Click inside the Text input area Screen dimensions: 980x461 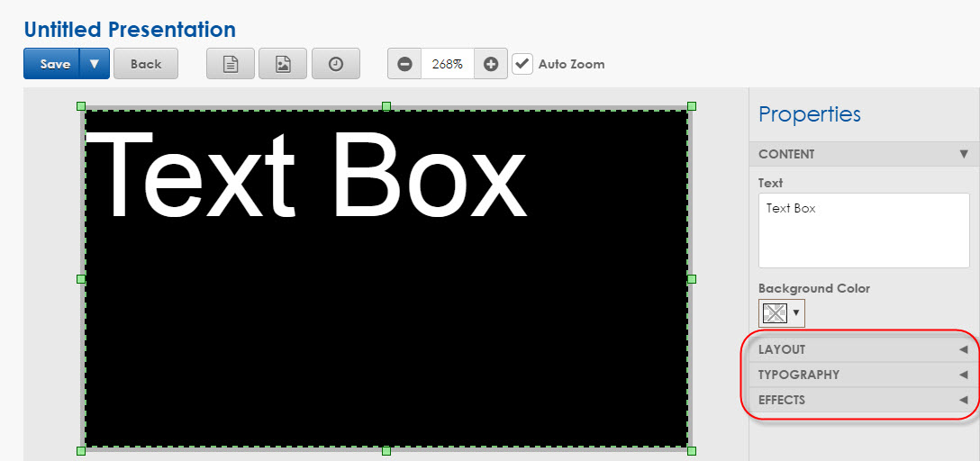point(864,230)
